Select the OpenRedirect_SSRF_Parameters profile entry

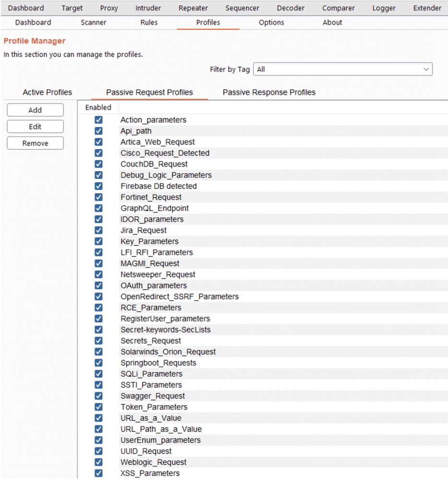tap(179, 296)
